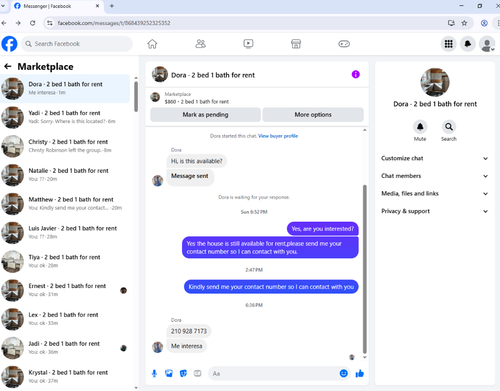The image size is (500, 391).
Task: Click the Me interesa message bubble
Action: point(186,346)
